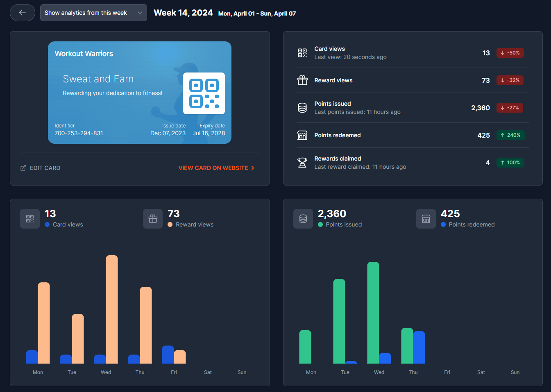
Task: Click the Edit Card button
Action: (41, 168)
